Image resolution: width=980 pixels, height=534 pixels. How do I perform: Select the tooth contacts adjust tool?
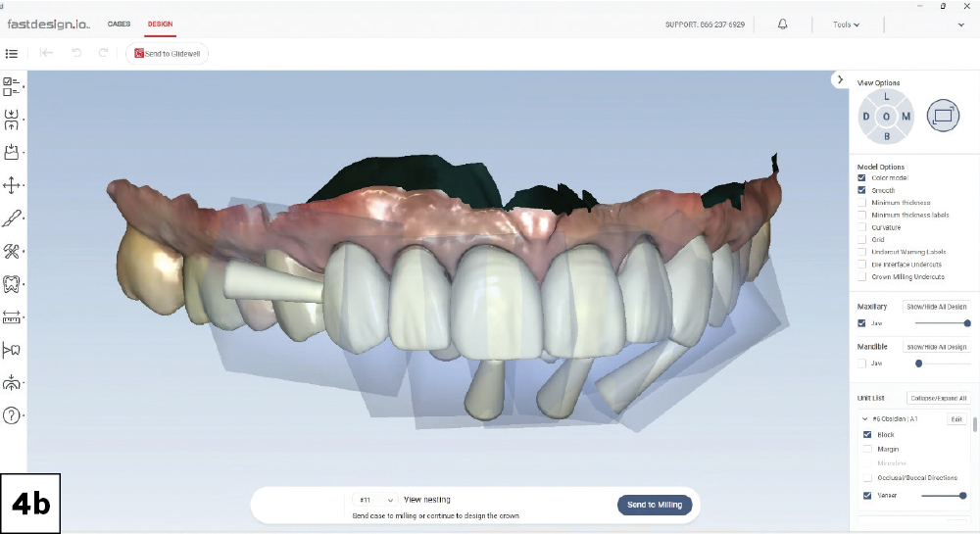tap(11, 120)
